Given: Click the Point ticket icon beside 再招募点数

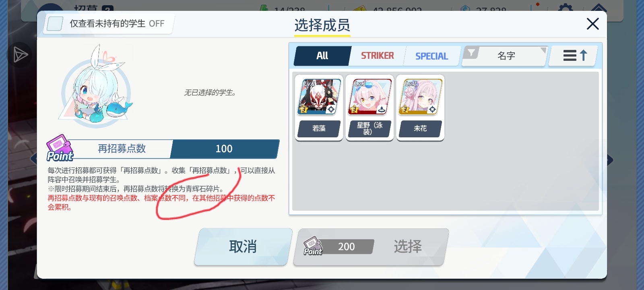Looking at the screenshot, I should [x=60, y=148].
